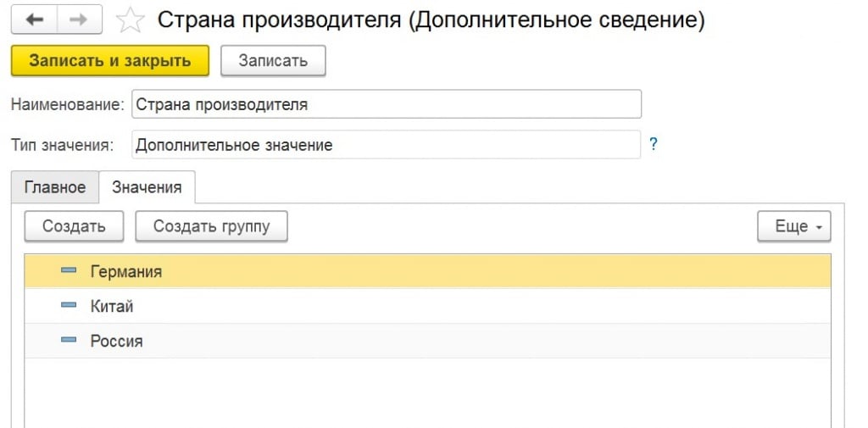Open the question mark help for value type
This screenshot has width=868, height=428.
coord(653,144)
